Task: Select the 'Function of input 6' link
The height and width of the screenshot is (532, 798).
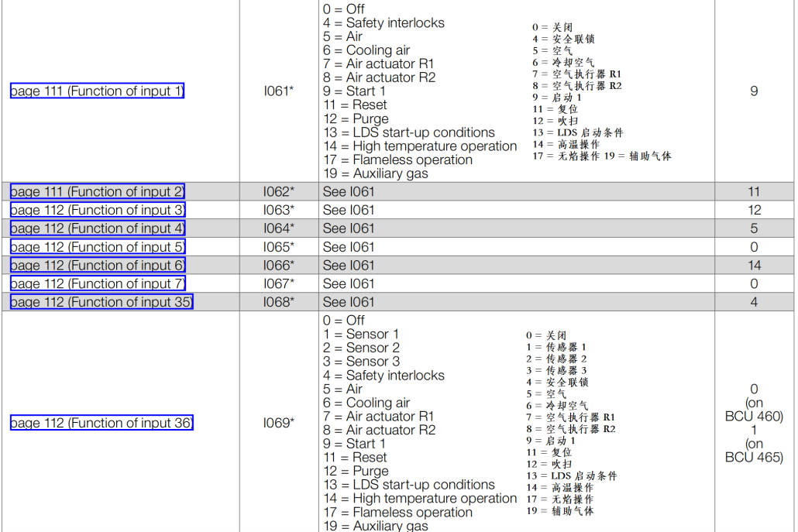Action: pos(97,265)
